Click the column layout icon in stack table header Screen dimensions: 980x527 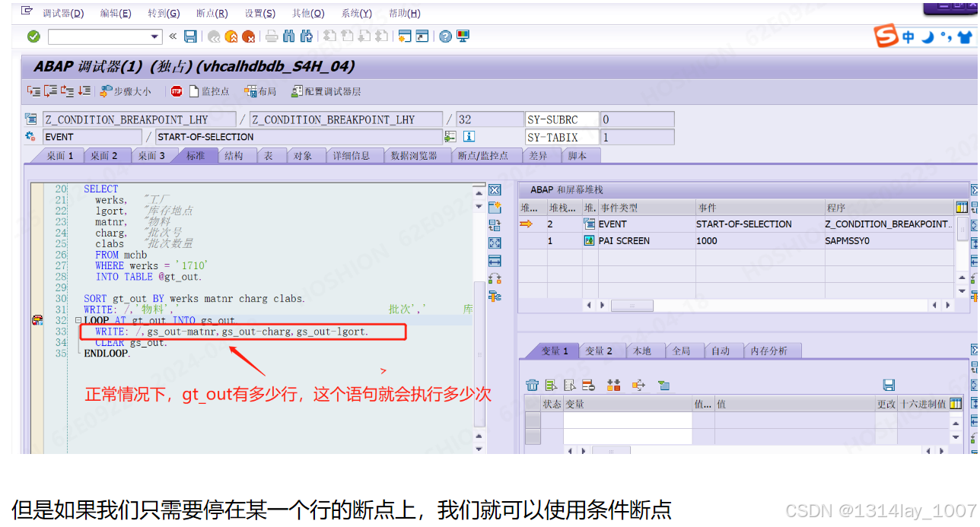coord(962,208)
